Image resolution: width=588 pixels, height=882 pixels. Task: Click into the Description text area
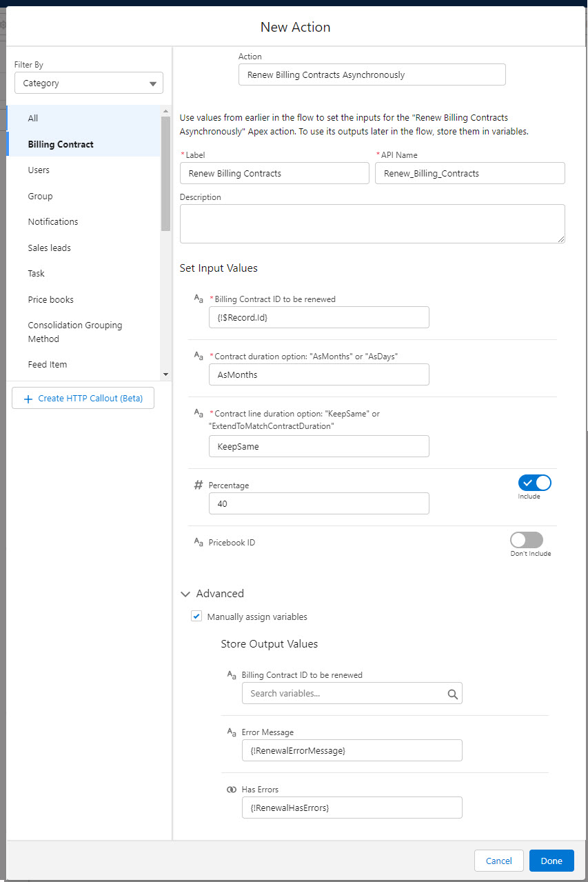tap(372, 223)
